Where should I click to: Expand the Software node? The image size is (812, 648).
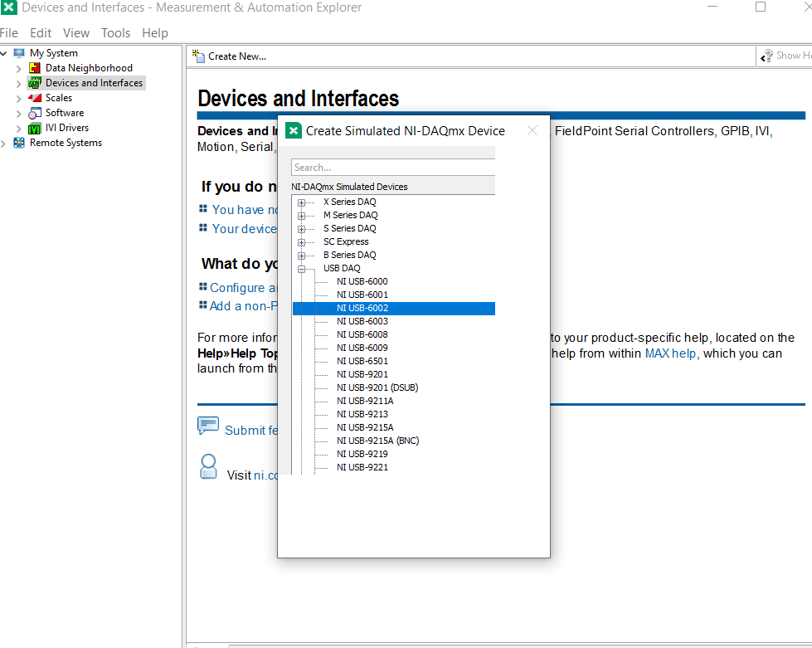point(18,114)
